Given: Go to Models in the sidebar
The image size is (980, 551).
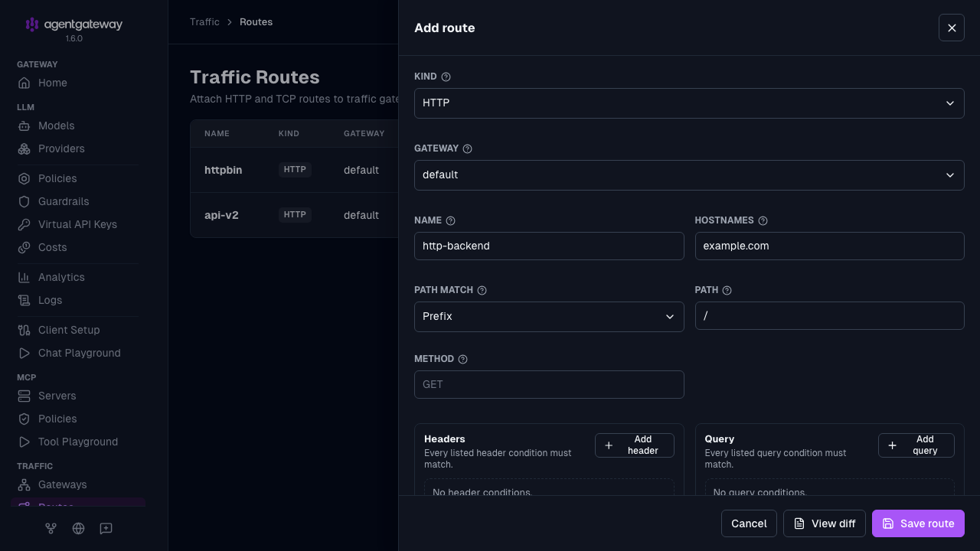Looking at the screenshot, I should (77, 126).
